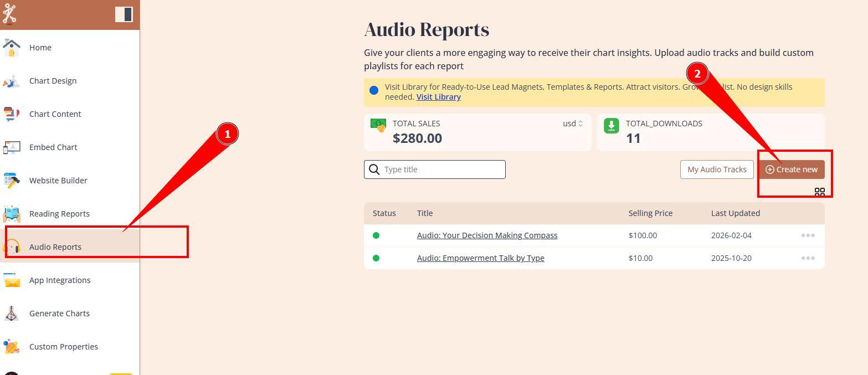This screenshot has height=375, width=868.
Task: Click the Reading Reports book icon
Action: click(11, 214)
